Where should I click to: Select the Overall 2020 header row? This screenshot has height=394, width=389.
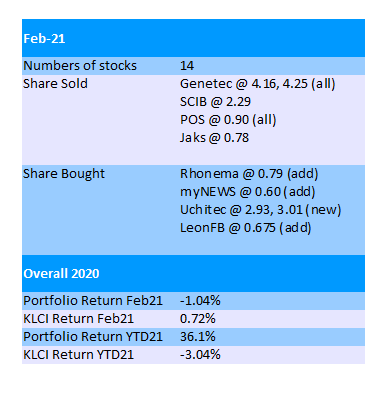[x=193, y=273]
